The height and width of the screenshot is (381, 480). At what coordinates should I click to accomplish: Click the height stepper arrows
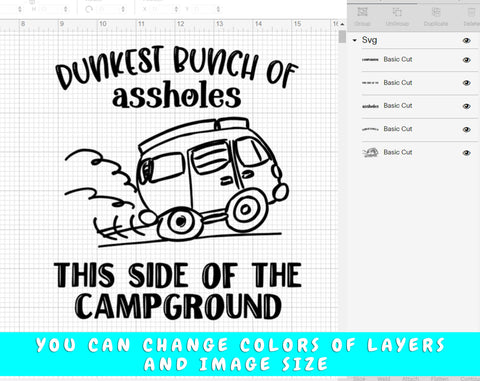click(66, 9)
